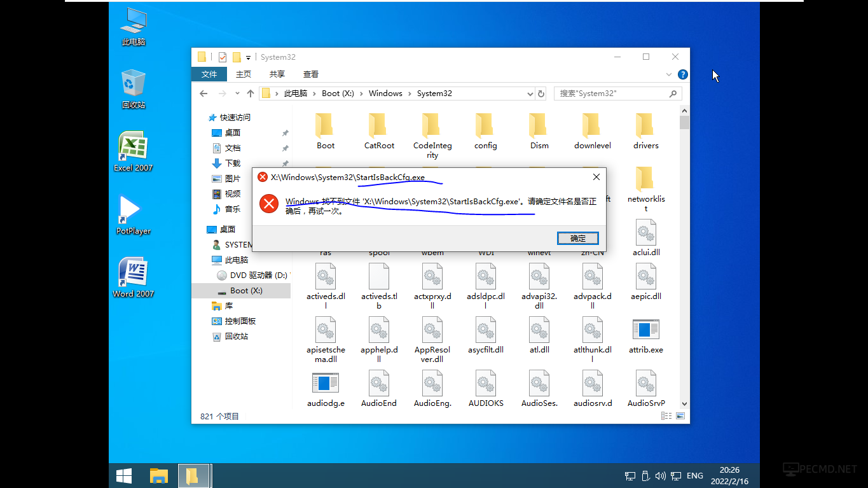Click the ENG input language indicator

pos(695,475)
